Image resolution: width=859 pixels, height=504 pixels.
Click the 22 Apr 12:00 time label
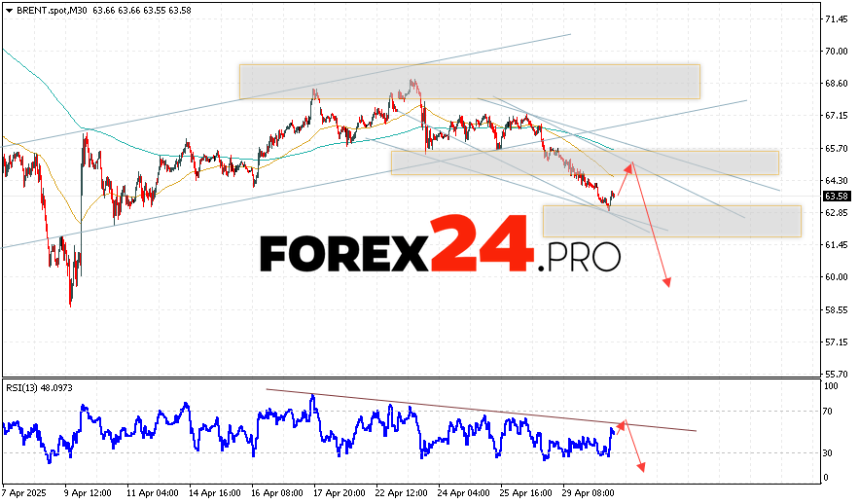402,492
